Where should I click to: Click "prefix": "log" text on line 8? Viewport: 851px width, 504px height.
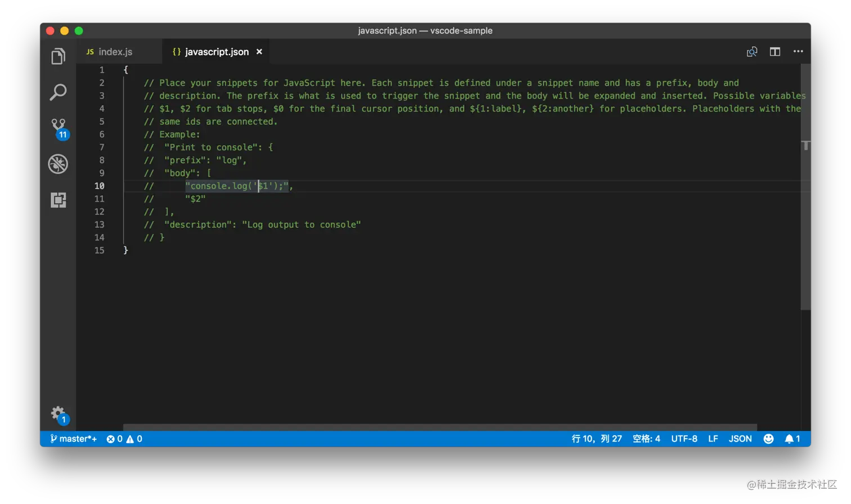point(203,160)
